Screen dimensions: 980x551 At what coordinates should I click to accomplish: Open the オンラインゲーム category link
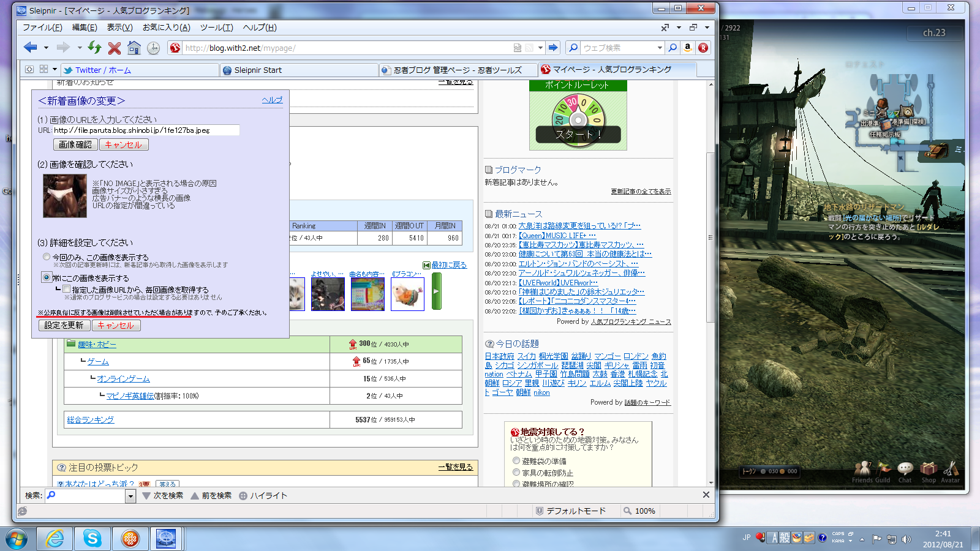click(x=123, y=379)
